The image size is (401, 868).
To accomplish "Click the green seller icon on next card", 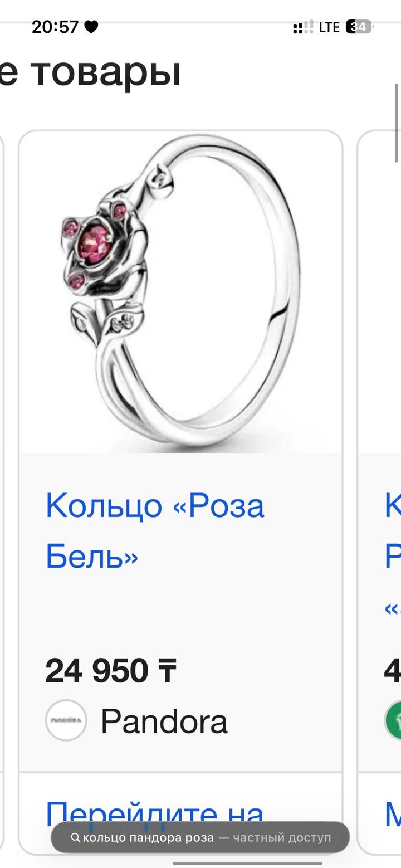I will pos(393,720).
